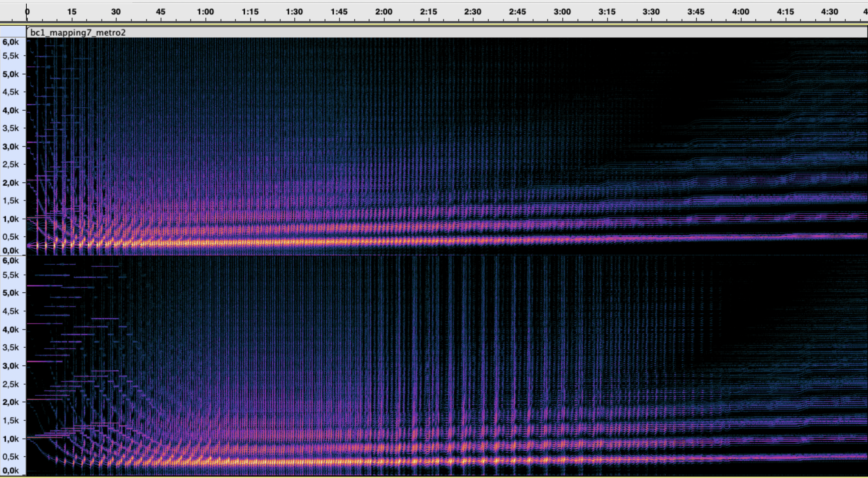Click 4,5k on the left channel frequency scale

point(11,92)
